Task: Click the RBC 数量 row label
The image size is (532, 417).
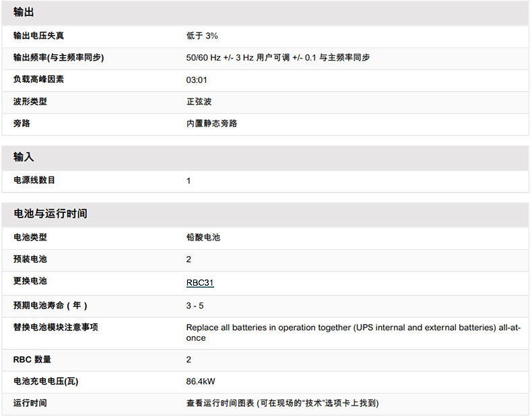Action: (32, 360)
